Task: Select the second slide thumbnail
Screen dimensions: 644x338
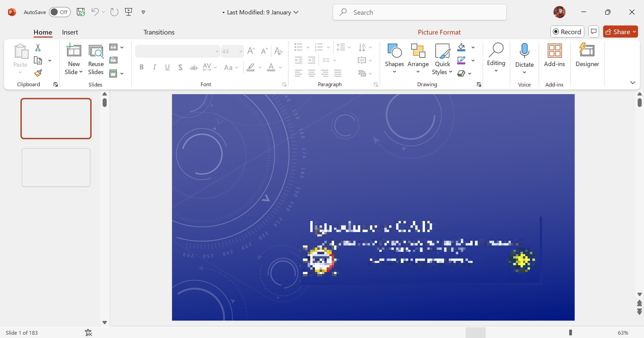Action: 56,167
